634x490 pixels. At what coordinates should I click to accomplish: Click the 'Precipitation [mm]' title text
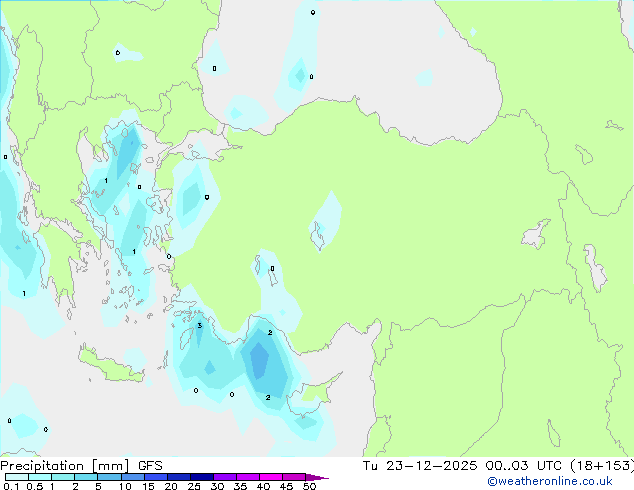(65, 466)
